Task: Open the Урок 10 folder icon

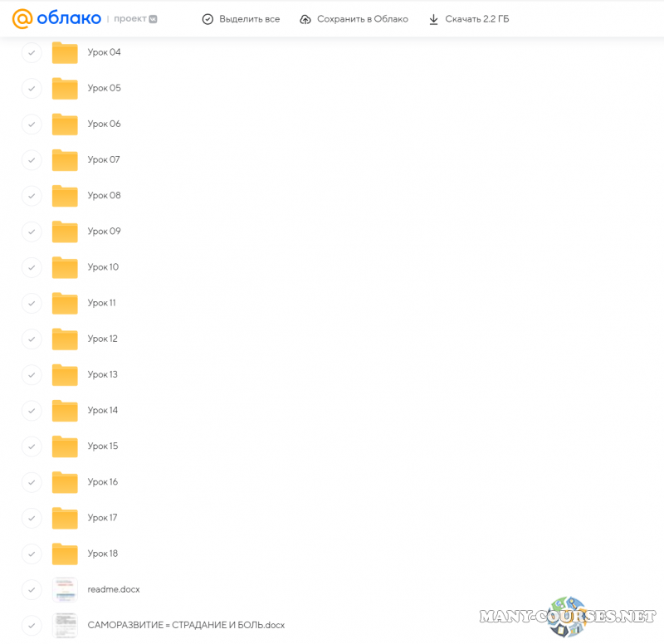Action: click(x=65, y=268)
